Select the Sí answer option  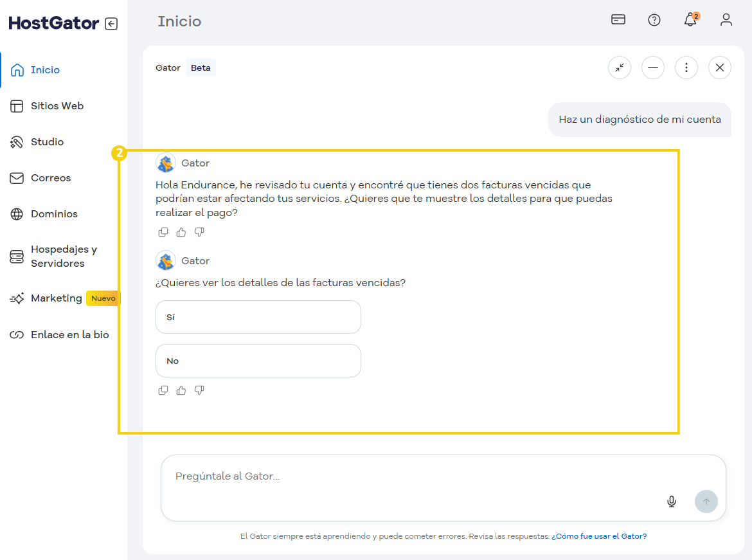coord(258,317)
